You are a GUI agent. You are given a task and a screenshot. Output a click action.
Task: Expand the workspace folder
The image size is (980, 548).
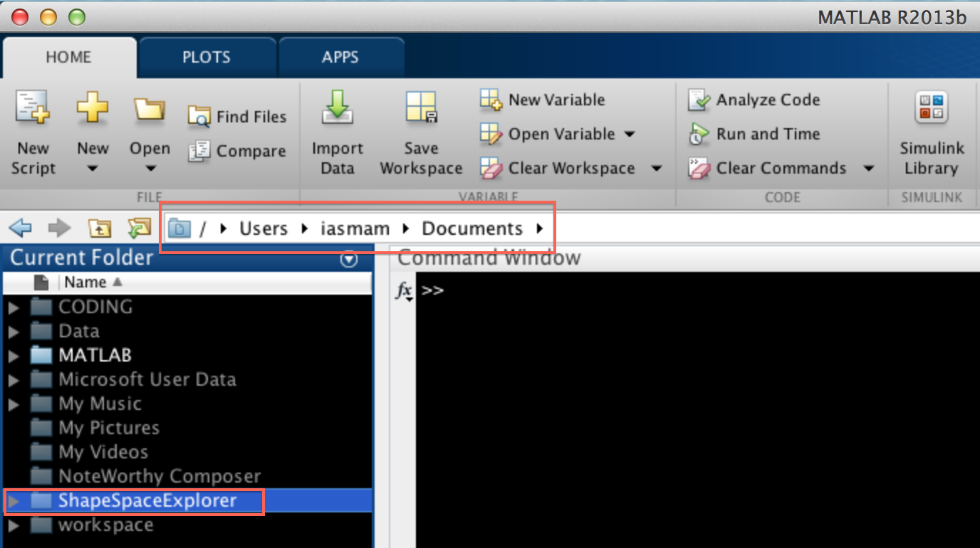[13, 525]
